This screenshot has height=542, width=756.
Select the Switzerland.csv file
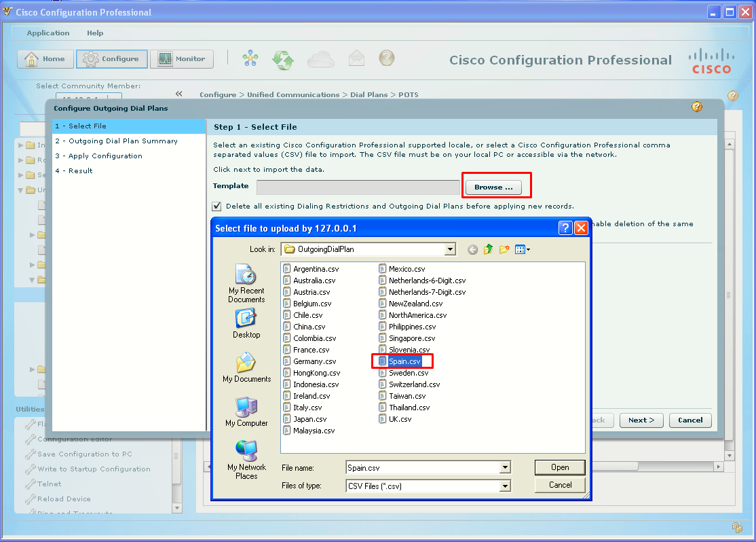tap(409, 384)
